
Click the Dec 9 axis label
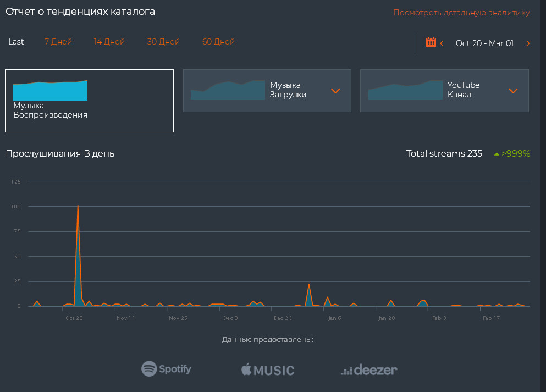(x=230, y=318)
